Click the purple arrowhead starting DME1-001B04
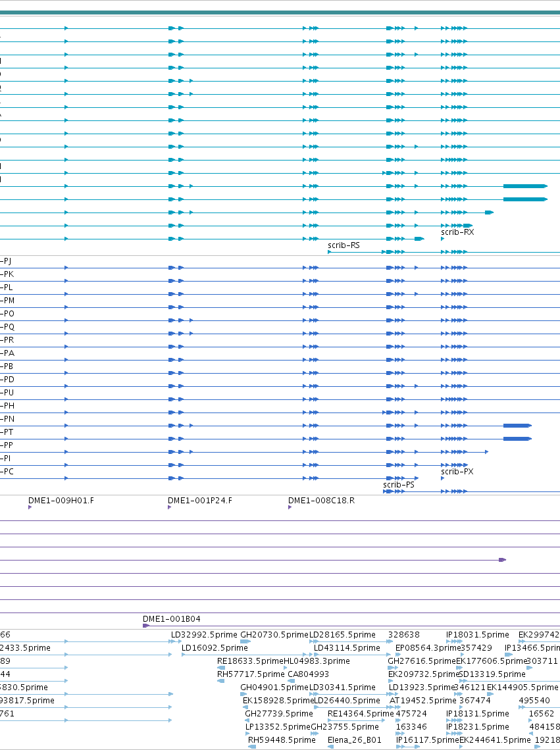 pos(146,626)
